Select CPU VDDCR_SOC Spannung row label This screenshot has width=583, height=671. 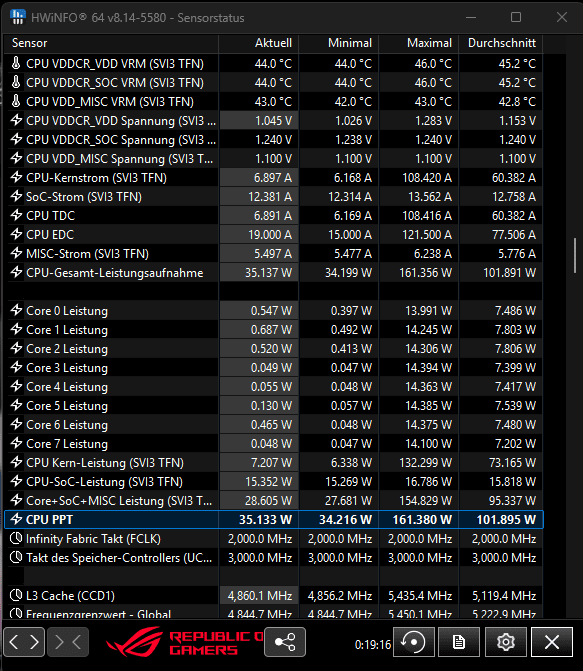(x=121, y=140)
